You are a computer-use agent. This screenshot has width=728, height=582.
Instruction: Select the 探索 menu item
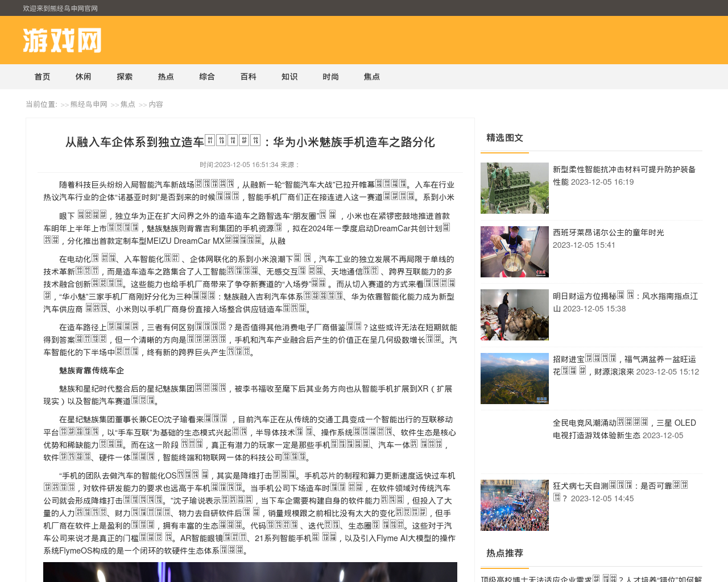click(x=125, y=77)
